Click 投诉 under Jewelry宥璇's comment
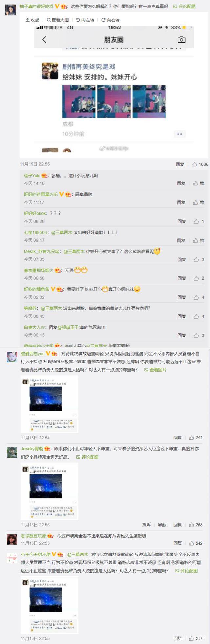The width and height of the screenshot is (210, 644). (x=147, y=525)
